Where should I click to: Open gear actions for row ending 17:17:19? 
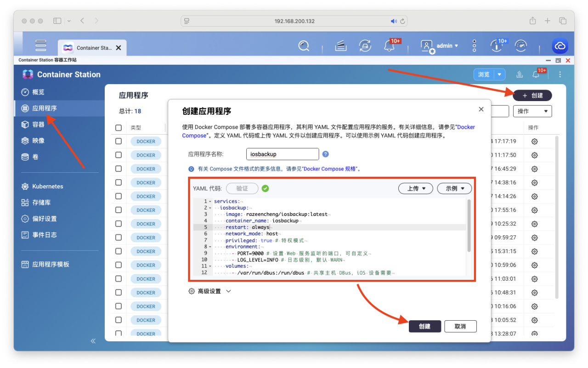534,142
